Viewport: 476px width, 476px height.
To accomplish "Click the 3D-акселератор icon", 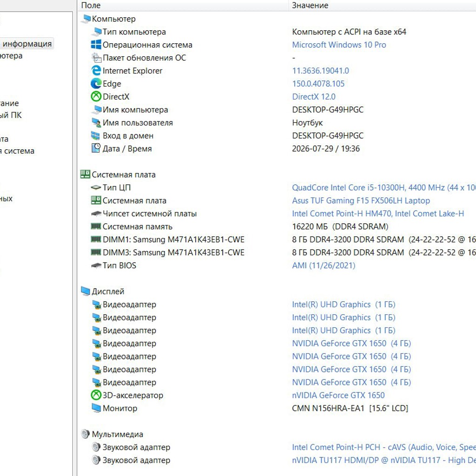I will (x=96, y=395).
